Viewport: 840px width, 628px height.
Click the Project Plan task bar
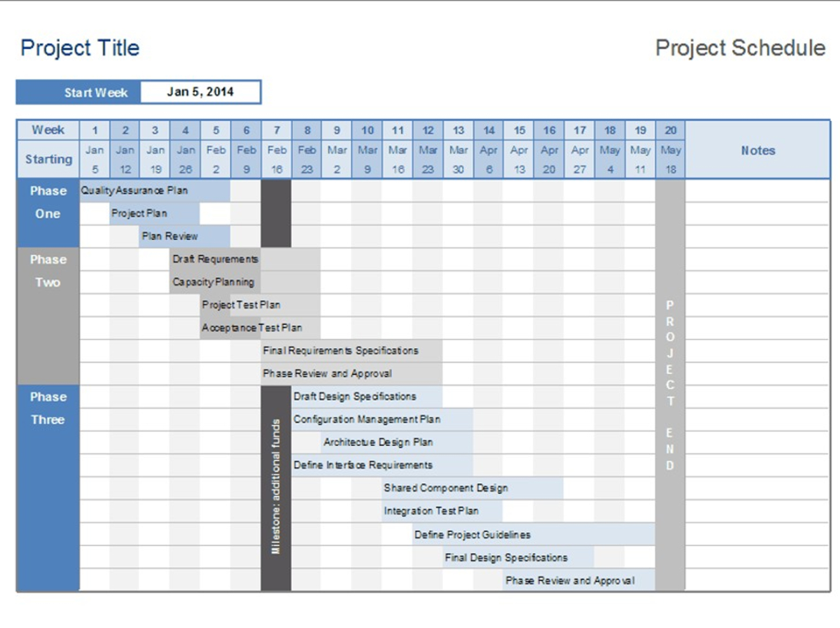[155, 214]
